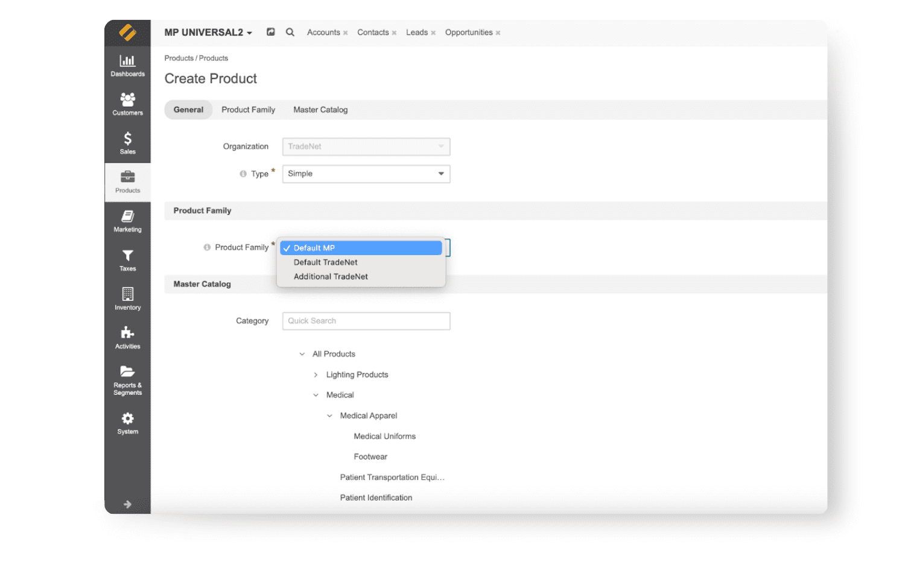This screenshot has width=905, height=588.
Task: Open the Taxes section
Action: point(127,260)
